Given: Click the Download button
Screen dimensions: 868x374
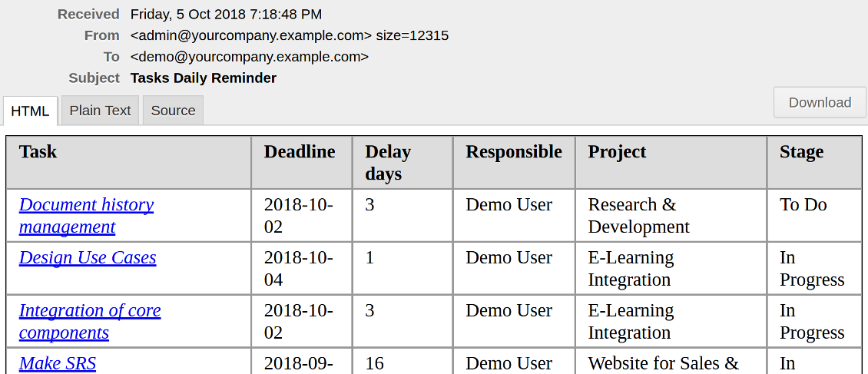Looking at the screenshot, I should point(820,102).
